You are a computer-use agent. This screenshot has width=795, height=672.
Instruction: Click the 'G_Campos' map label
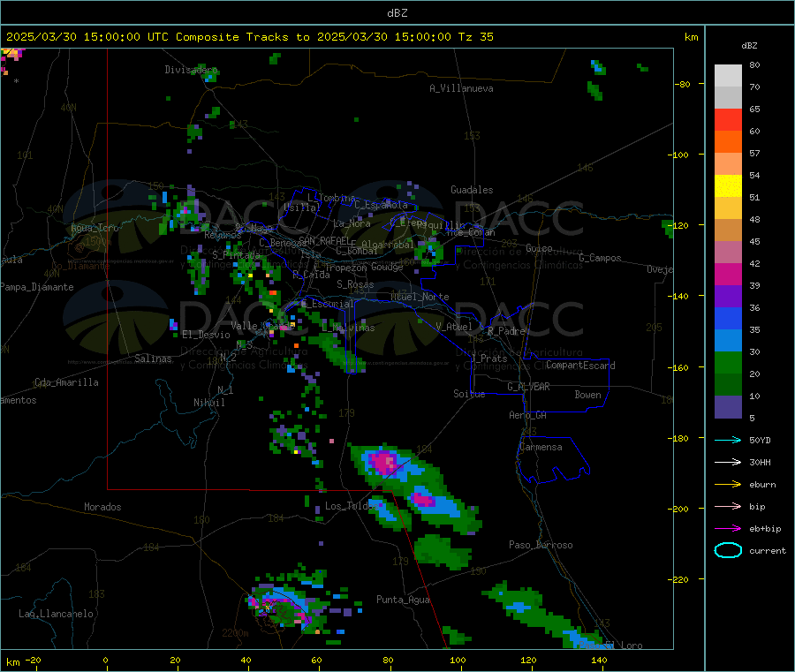(601, 258)
